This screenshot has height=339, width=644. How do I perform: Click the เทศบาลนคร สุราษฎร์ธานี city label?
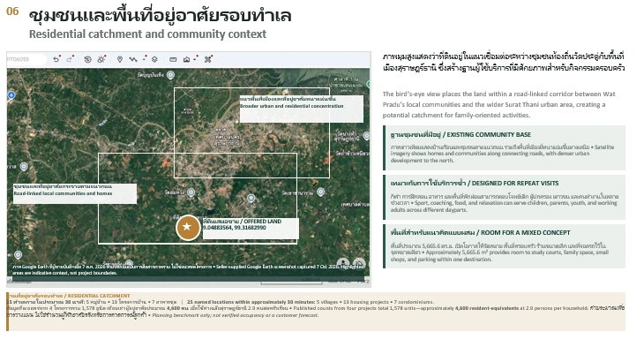point(227,139)
